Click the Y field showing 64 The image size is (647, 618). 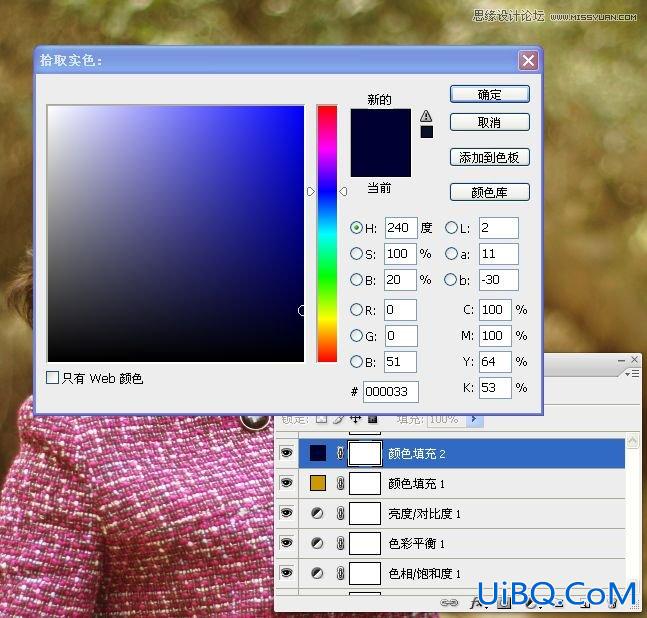coord(495,362)
